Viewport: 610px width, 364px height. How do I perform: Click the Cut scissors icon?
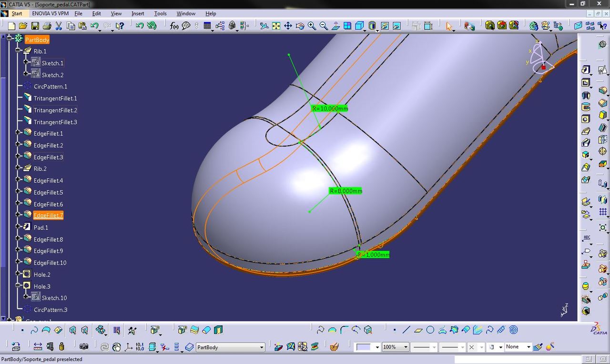[59, 26]
